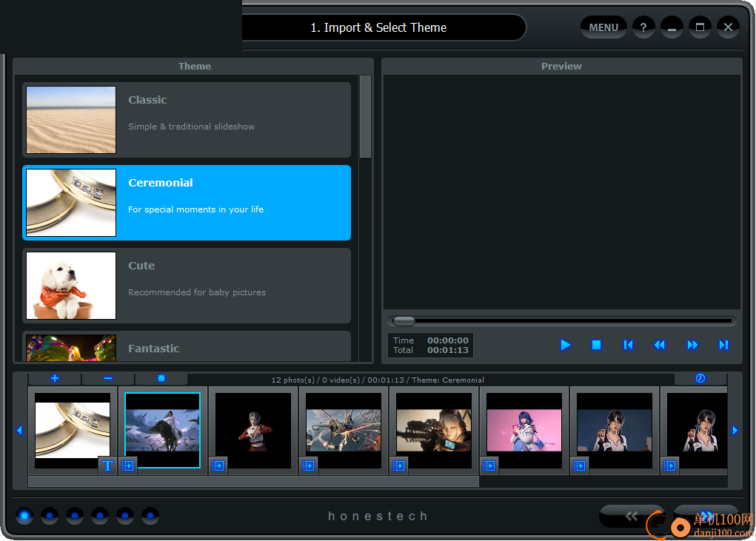Stop the preview playback
Screen dimensions: 756x541
(x=596, y=345)
